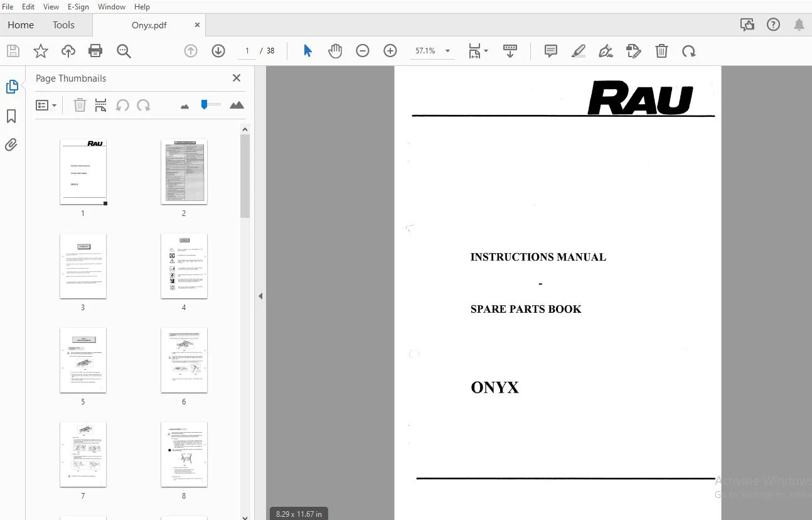Open the Bookmarks sidebar icon

pos(11,116)
